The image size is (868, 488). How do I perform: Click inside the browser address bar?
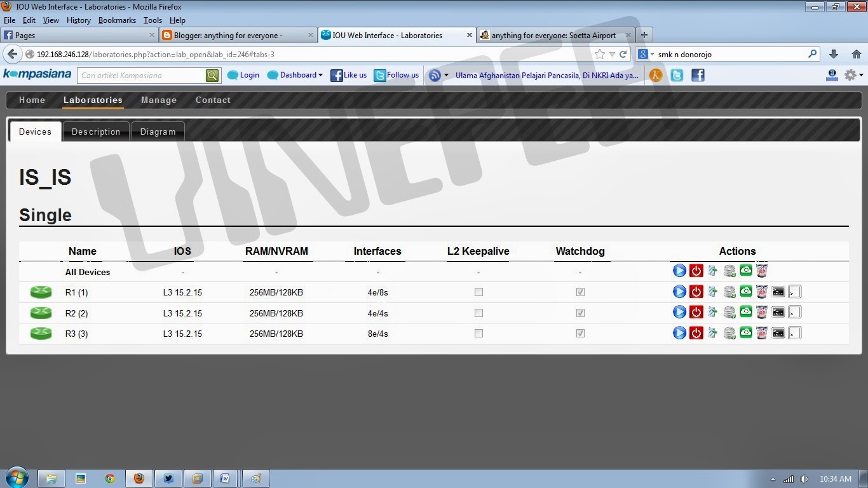coord(318,54)
